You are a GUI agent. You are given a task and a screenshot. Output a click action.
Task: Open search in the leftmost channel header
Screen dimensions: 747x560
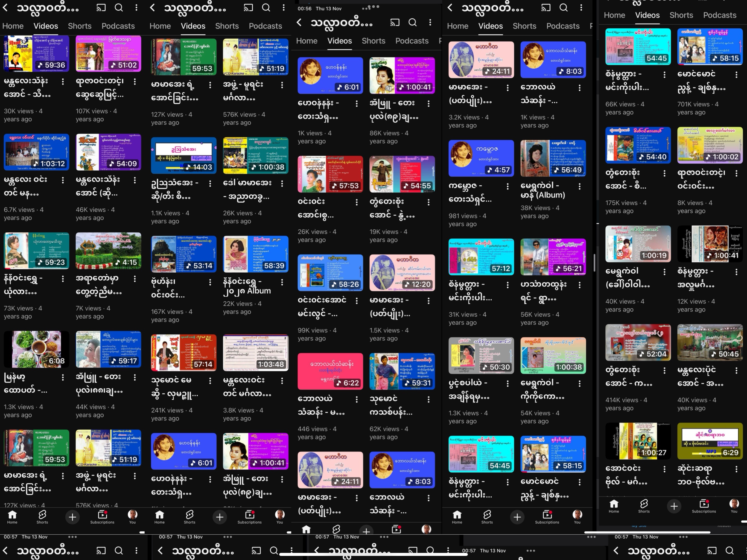point(119,7)
